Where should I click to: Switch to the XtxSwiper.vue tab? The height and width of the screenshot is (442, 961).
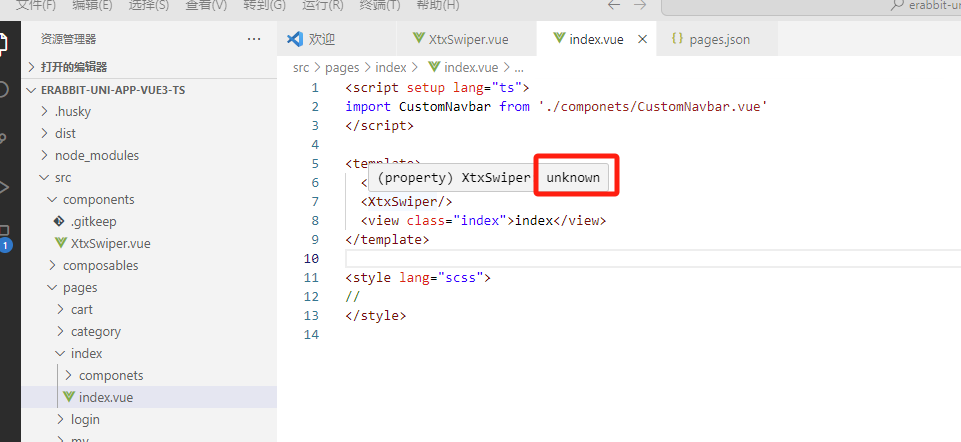click(x=466, y=39)
